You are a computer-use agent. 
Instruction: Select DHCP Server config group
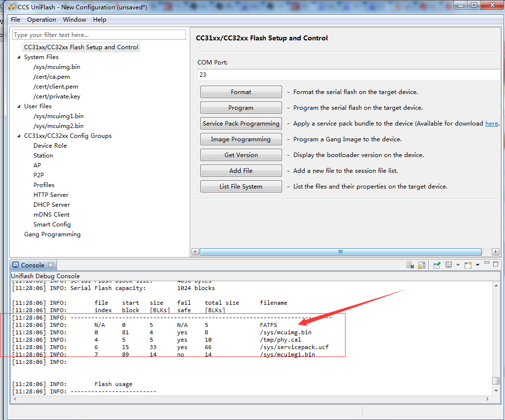tap(52, 205)
